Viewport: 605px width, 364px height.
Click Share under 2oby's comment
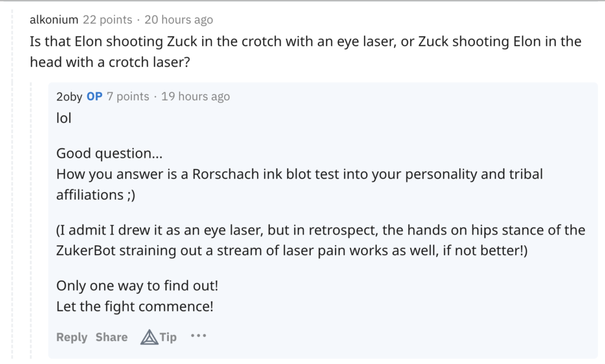(x=112, y=337)
